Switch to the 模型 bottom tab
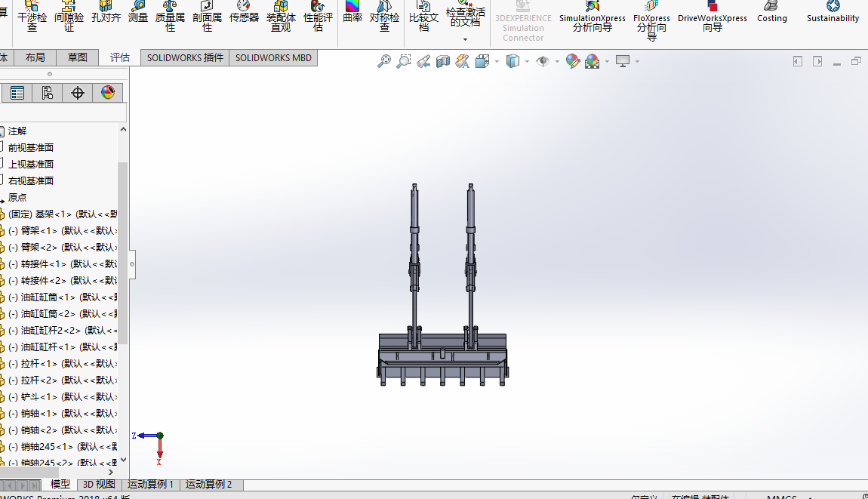The height and width of the screenshot is (499, 868). [60, 484]
